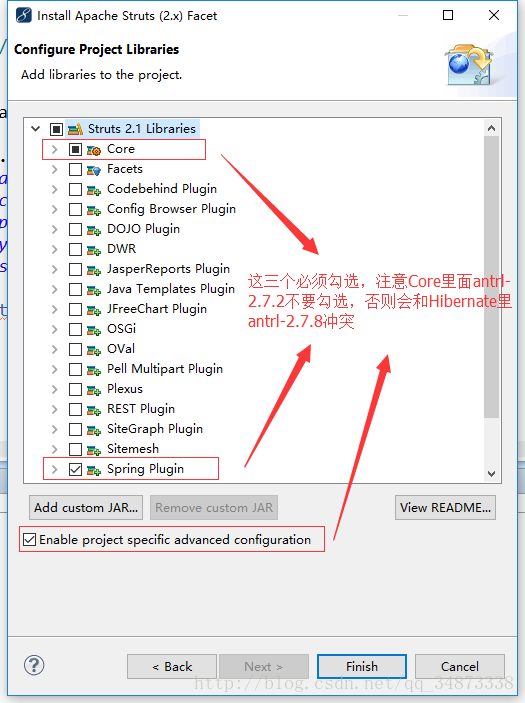Collapse the Struts 2.1 Libraries node
The image size is (525, 703).
(36, 129)
